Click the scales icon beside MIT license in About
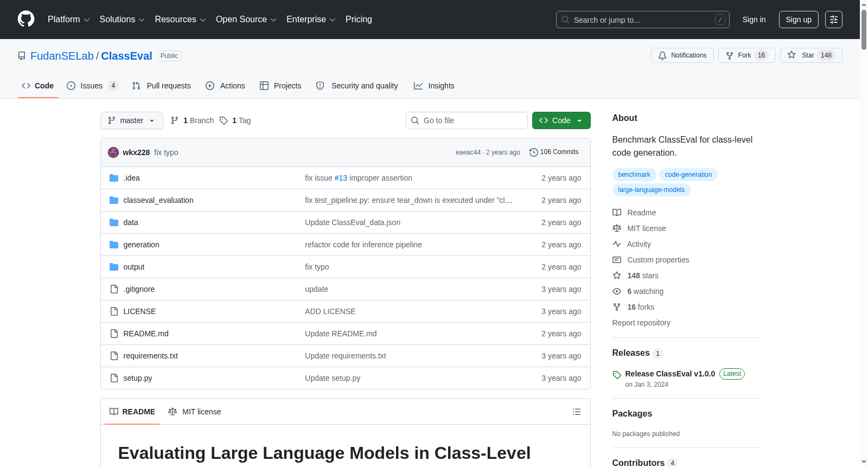868x467 pixels. [x=617, y=228]
